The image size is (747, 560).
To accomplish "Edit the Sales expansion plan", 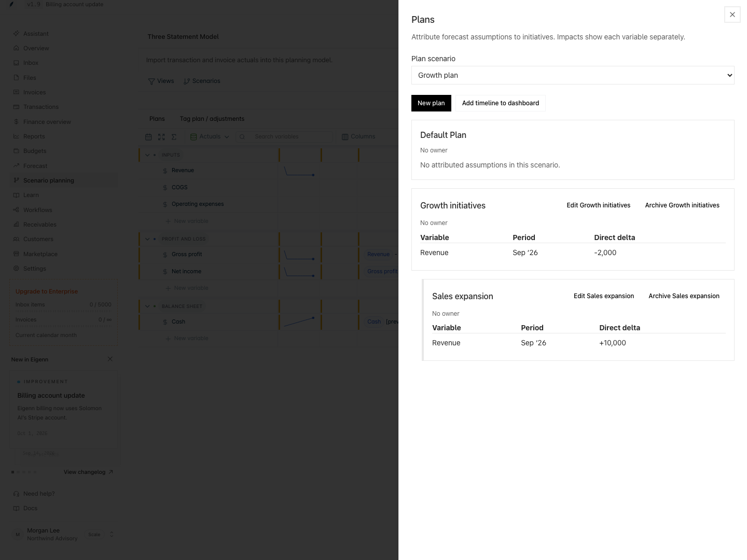I will coord(604,296).
